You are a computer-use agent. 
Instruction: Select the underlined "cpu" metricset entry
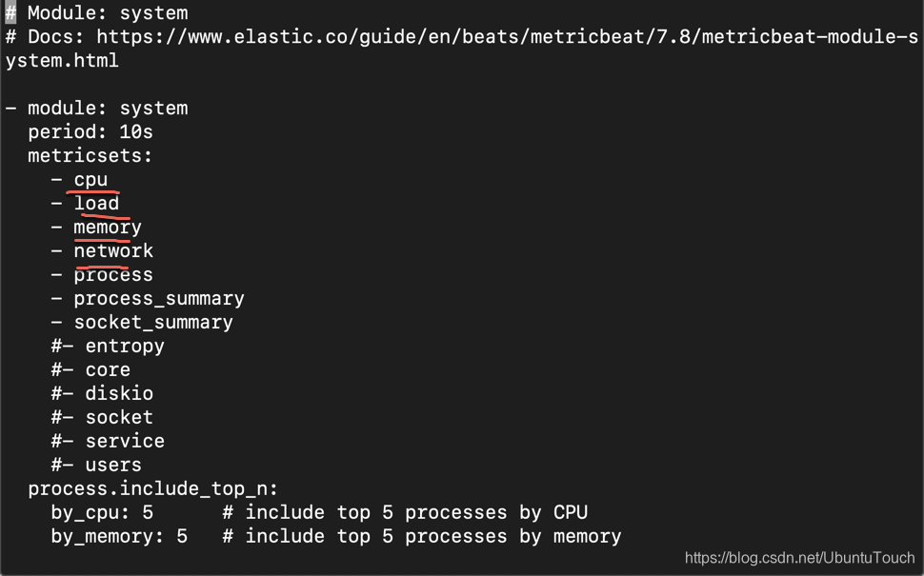pyautogui.click(x=91, y=180)
